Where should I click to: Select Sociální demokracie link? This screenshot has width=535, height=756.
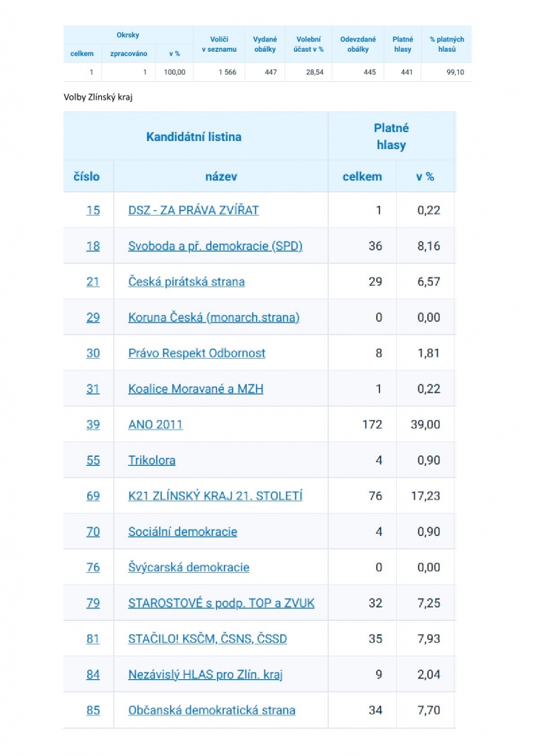[x=183, y=532]
